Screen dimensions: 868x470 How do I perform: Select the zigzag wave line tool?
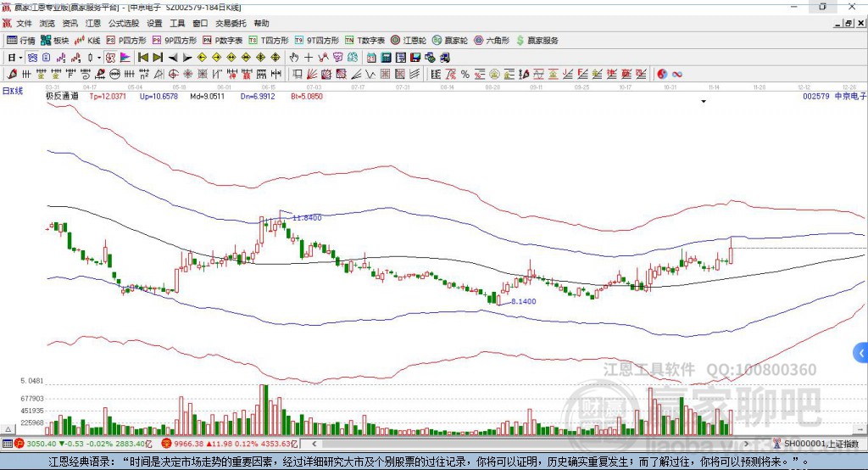click(370, 74)
